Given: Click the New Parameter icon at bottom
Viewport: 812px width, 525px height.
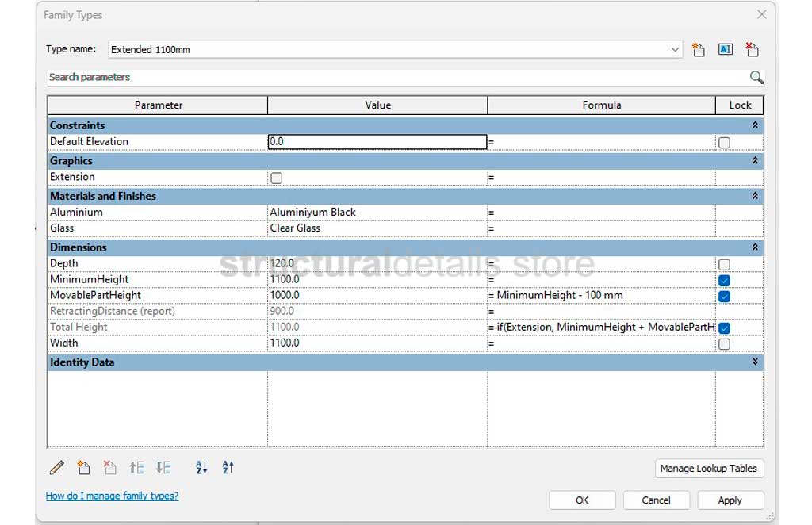Looking at the screenshot, I should pyautogui.click(x=83, y=468).
